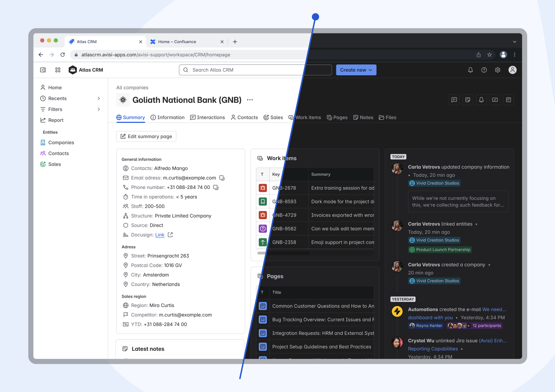Screen dimensions: 555x392
Task: Open the Pages tab
Action: point(337,117)
